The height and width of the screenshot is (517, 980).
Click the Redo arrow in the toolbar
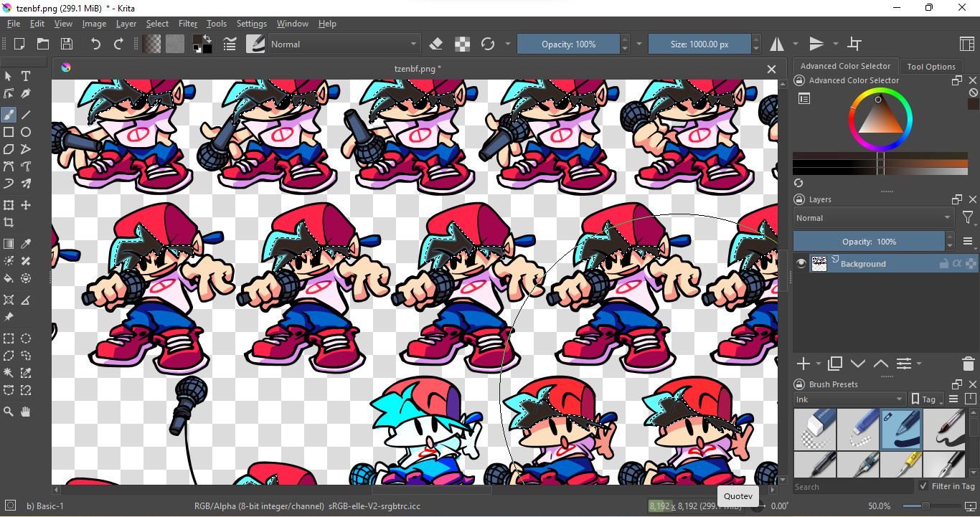point(119,44)
